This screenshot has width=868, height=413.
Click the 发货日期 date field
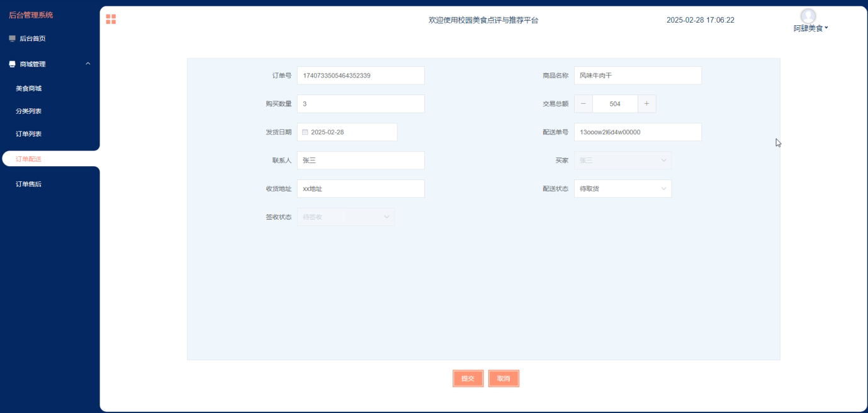347,132
